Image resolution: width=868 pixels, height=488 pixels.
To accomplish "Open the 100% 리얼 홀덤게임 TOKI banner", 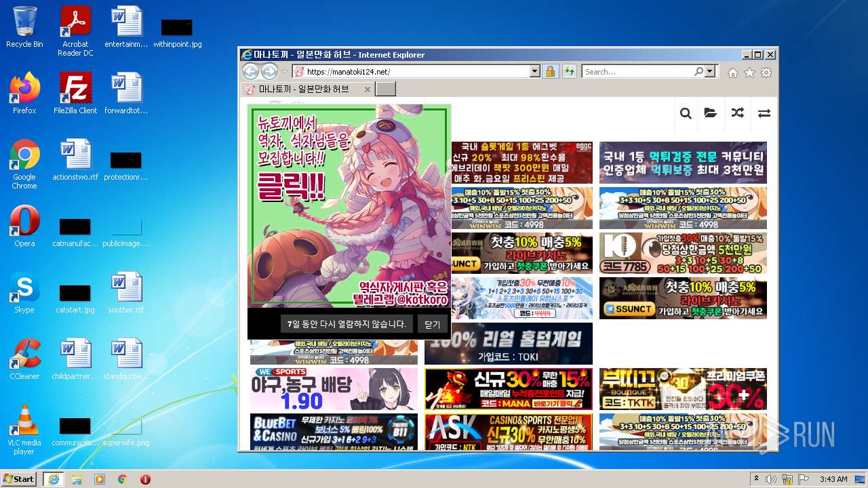I will (x=509, y=344).
